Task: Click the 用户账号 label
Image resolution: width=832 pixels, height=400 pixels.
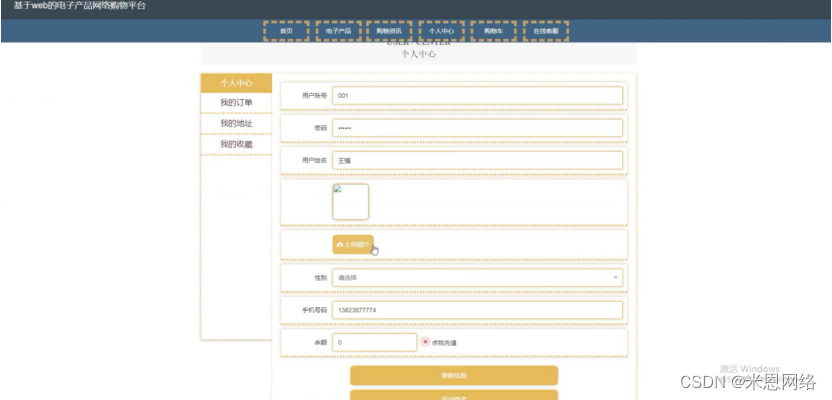Action: (314, 96)
